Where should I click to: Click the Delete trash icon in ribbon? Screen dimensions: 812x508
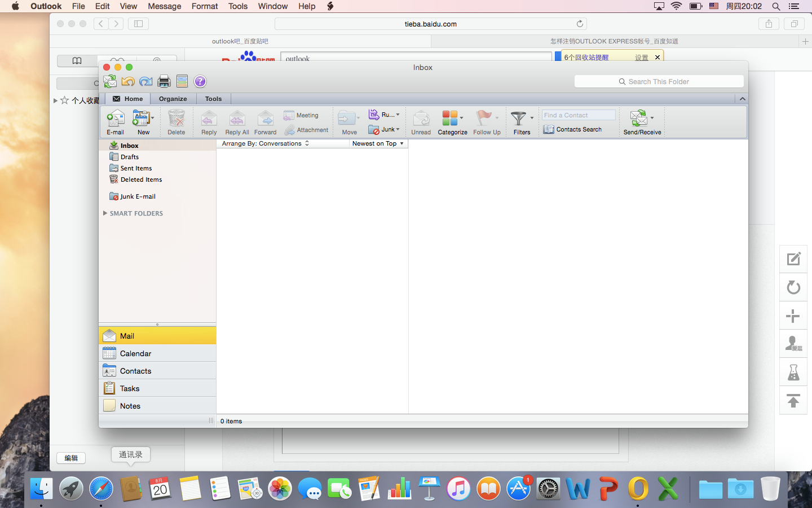point(176,122)
